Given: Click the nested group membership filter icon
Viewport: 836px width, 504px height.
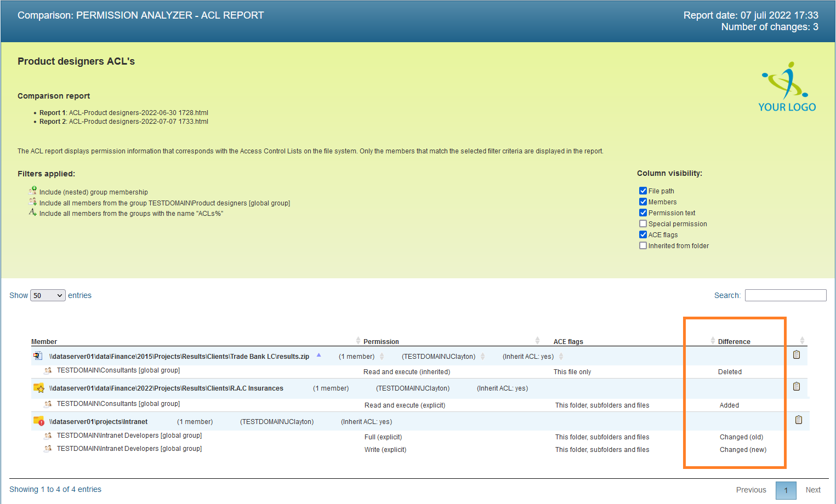Looking at the screenshot, I should pos(33,191).
